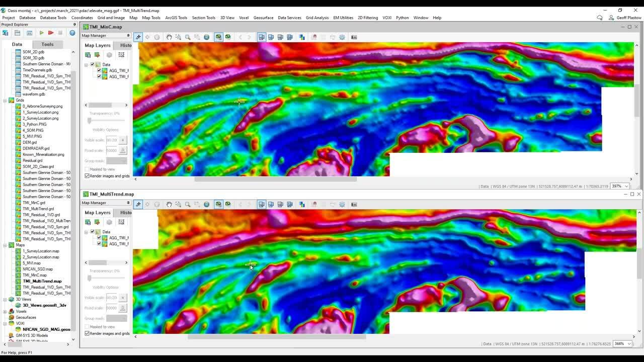Select DEMRADAR.grd in Grids list
Viewport: 644px width, 362px height.
[x=36, y=148]
